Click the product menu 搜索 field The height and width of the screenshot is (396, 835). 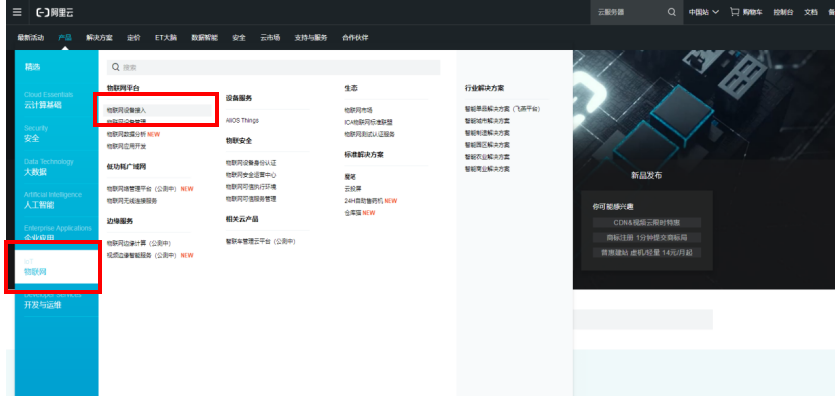pos(273,68)
